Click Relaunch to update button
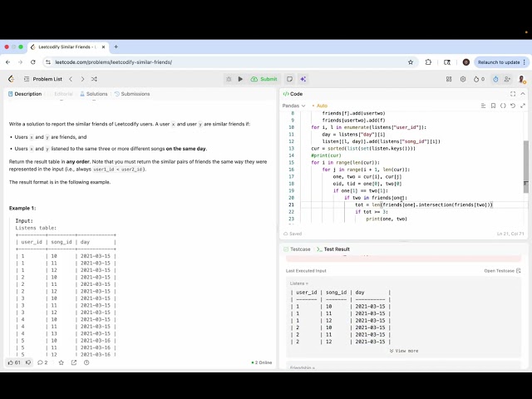This screenshot has height=399, width=532. (501, 62)
